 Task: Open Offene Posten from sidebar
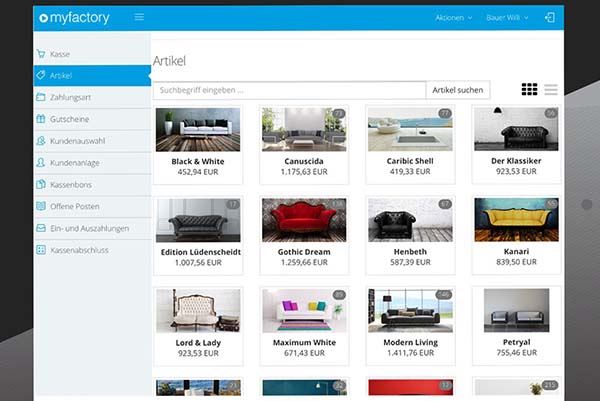(x=75, y=206)
